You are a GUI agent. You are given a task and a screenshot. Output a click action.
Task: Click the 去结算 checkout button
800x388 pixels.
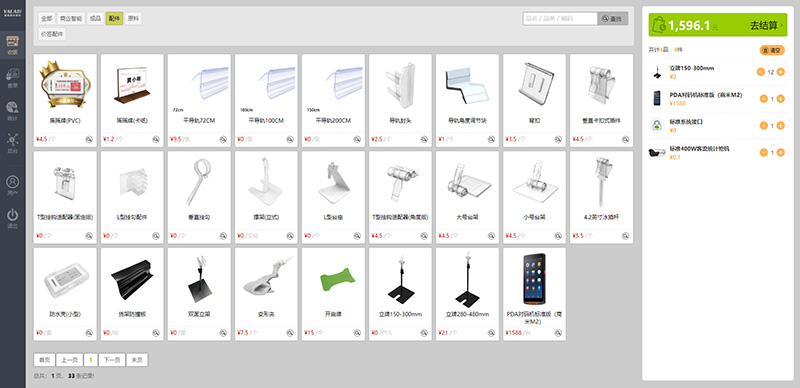tap(717, 25)
